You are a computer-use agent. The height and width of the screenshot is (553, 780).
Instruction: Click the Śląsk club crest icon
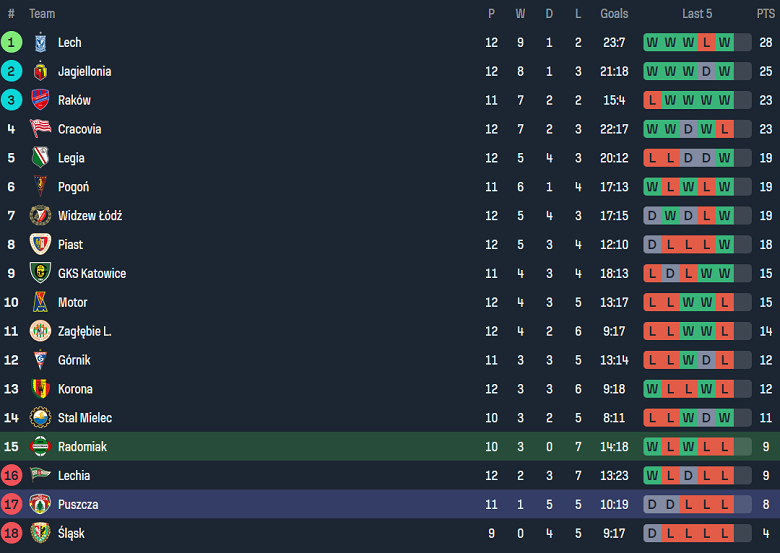pyautogui.click(x=40, y=533)
